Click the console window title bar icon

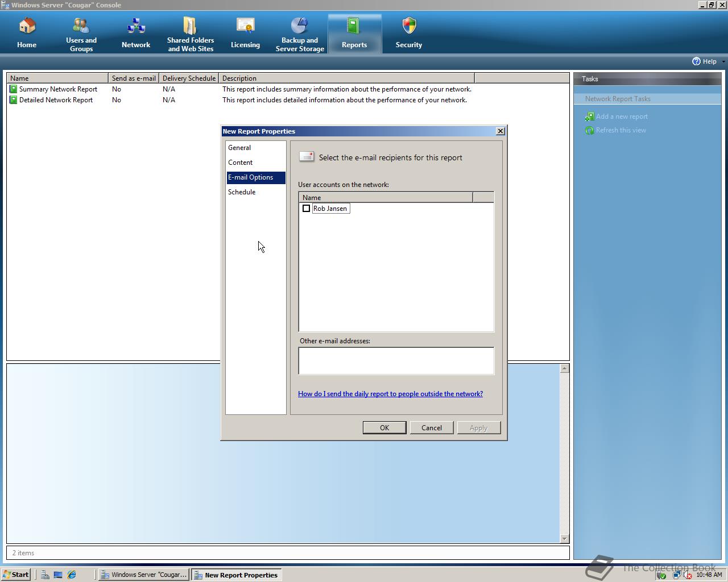click(5, 5)
